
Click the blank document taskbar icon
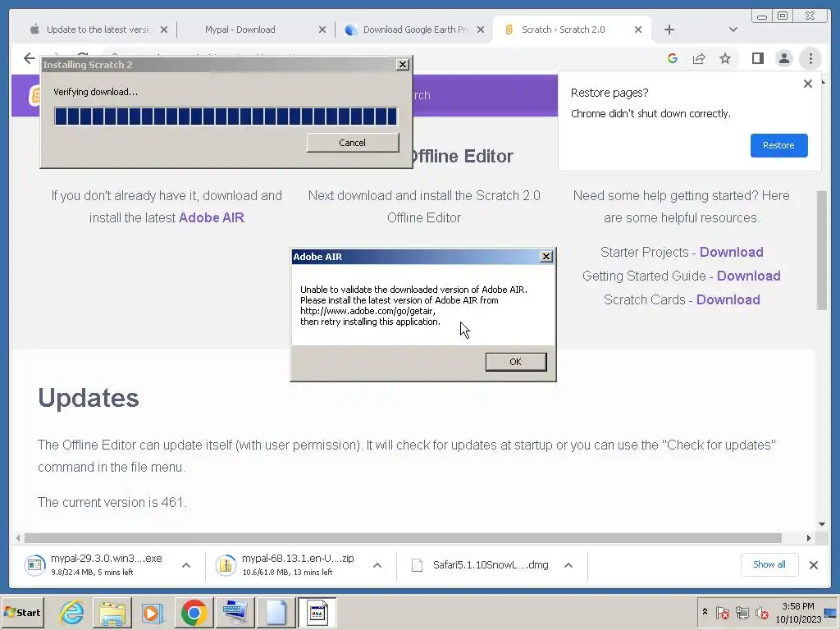click(276, 612)
